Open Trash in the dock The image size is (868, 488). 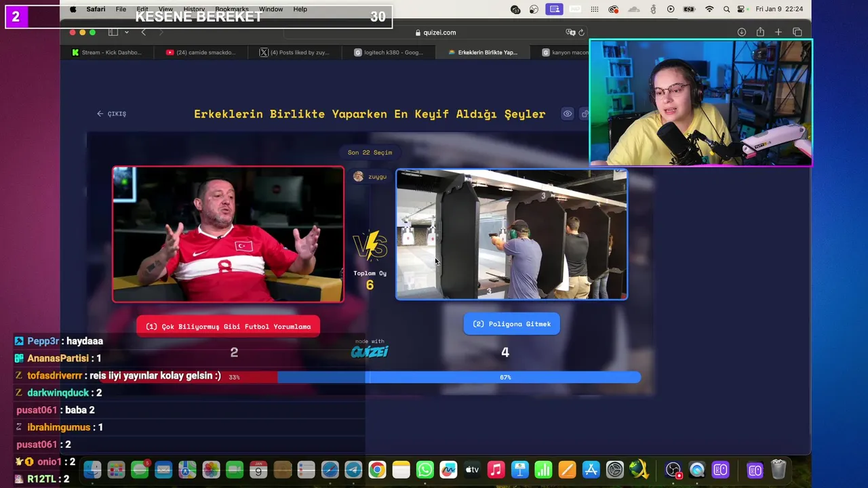pyautogui.click(x=778, y=470)
